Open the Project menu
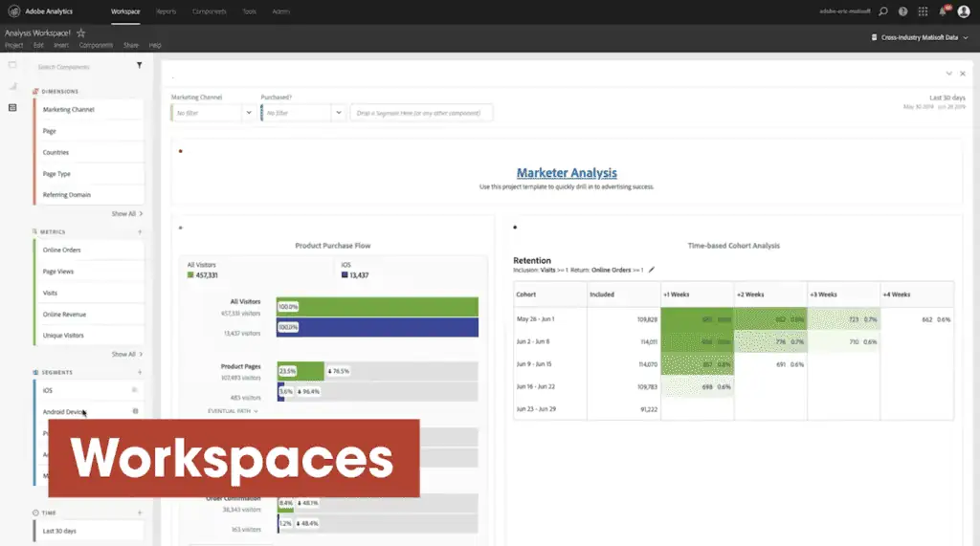This screenshot has width=980, height=546. 13,45
